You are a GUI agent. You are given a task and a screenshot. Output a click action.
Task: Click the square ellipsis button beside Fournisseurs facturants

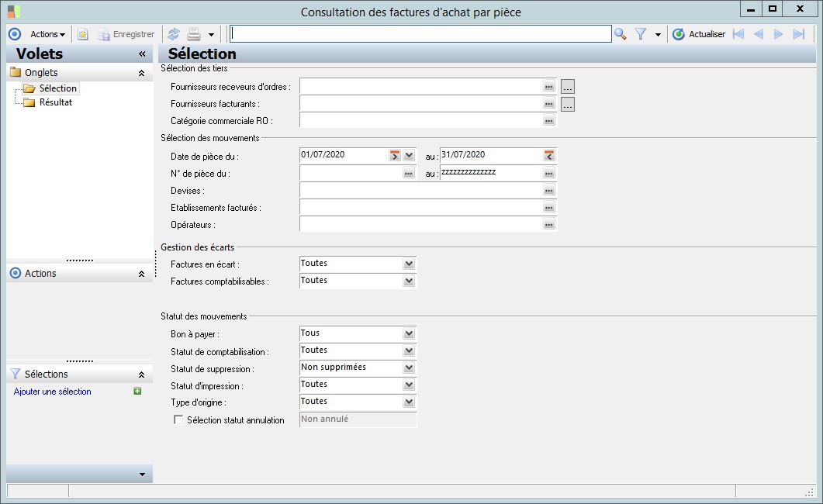point(568,104)
